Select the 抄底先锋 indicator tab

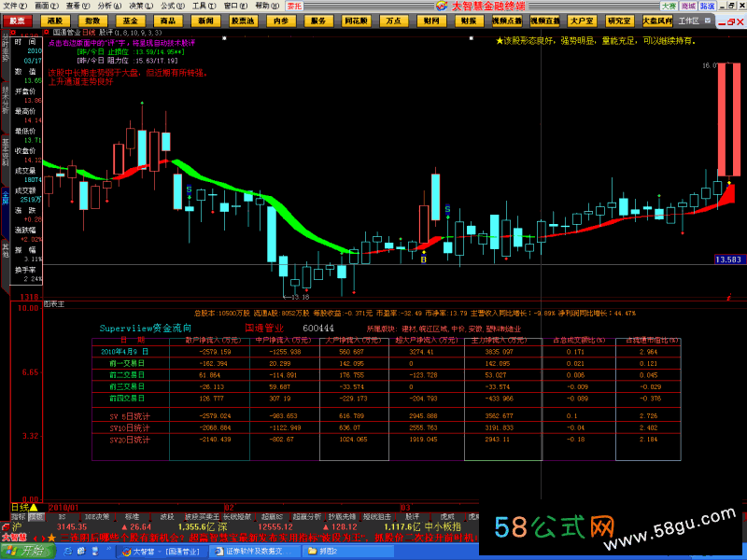(342, 517)
